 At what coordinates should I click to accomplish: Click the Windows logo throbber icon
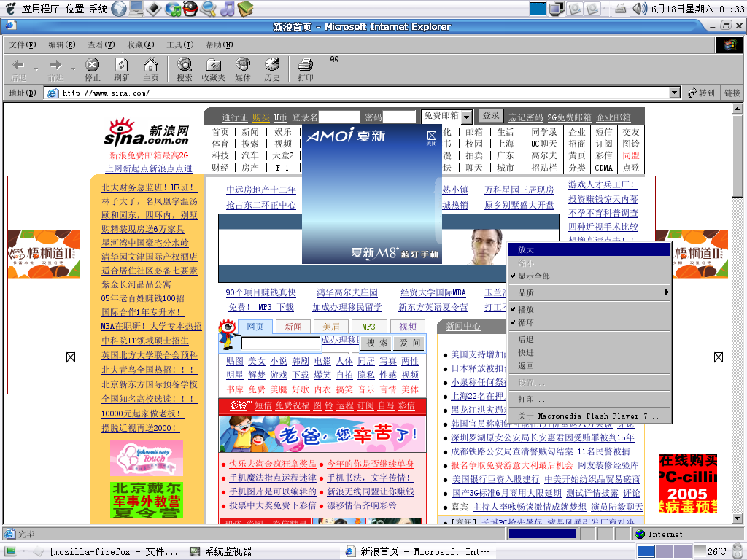(729, 45)
